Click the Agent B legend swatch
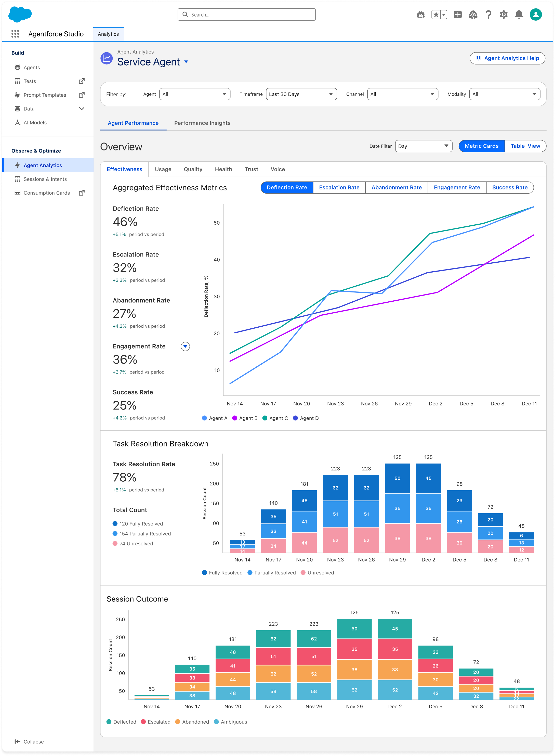Image resolution: width=555 pixels, height=756 pixels. pyautogui.click(x=234, y=418)
